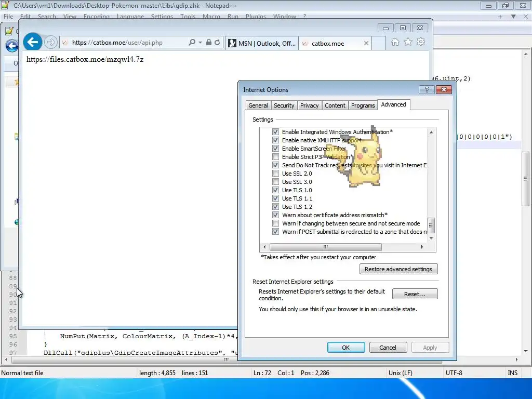Select the catbox.moe browser tab
This screenshot has height=399, width=532.
point(335,43)
